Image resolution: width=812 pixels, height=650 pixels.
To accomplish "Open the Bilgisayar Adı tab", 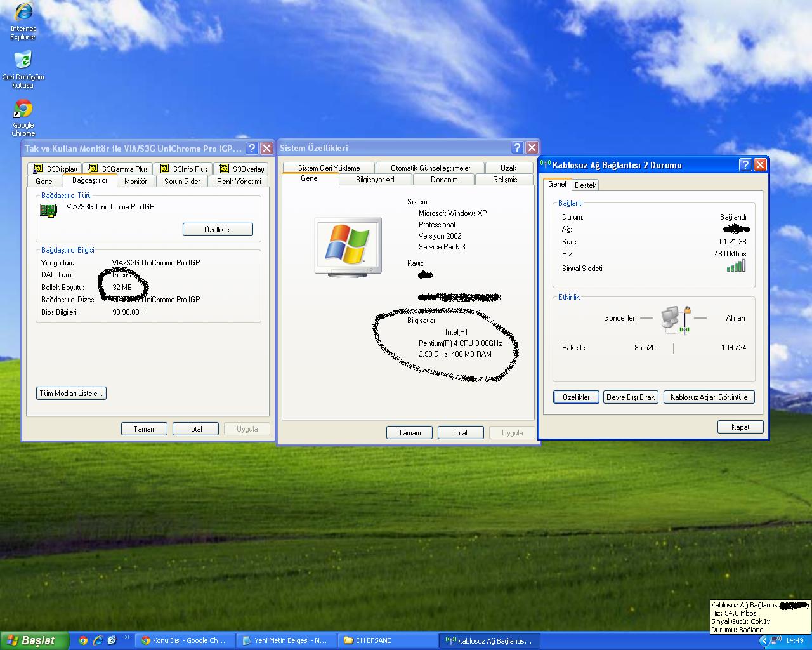I will pos(376,180).
